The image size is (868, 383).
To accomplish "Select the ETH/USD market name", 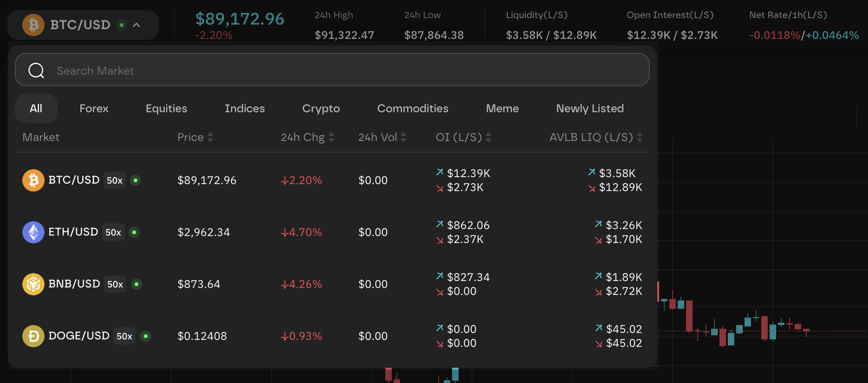I will [x=73, y=232].
